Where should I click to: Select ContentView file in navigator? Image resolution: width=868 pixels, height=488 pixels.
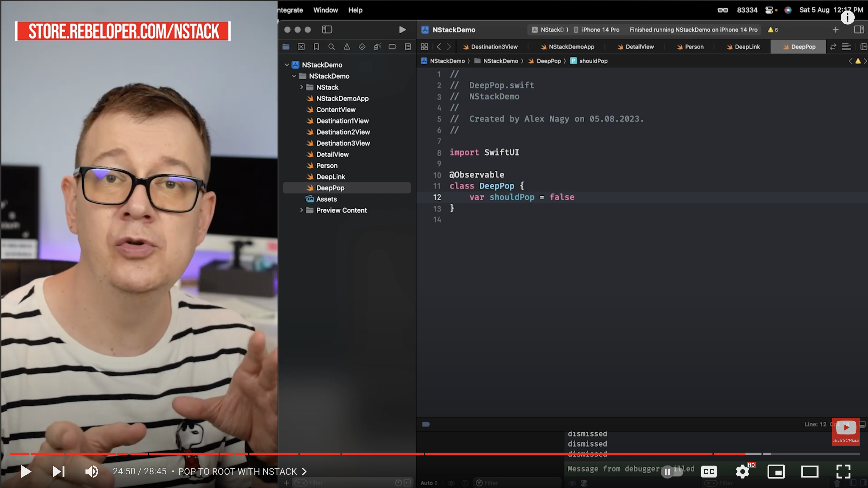tap(336, 110)
